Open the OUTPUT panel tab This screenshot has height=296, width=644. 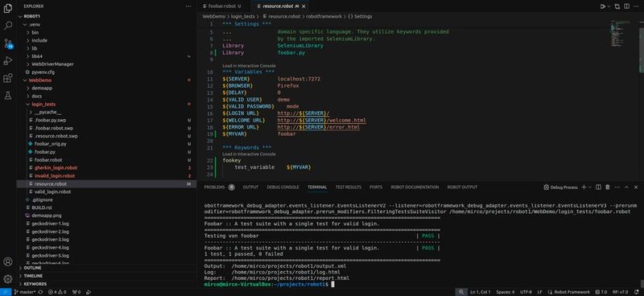pyautogui.click(x=250, y=187)
